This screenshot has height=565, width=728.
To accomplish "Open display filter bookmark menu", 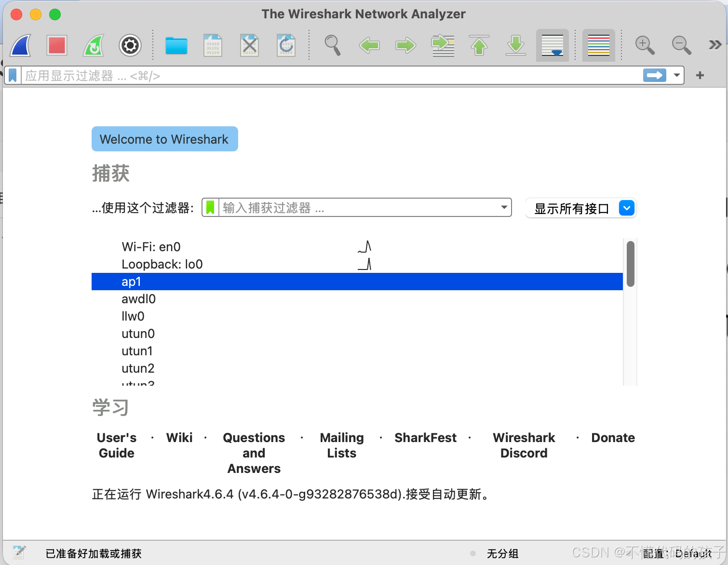I will 13,75.
